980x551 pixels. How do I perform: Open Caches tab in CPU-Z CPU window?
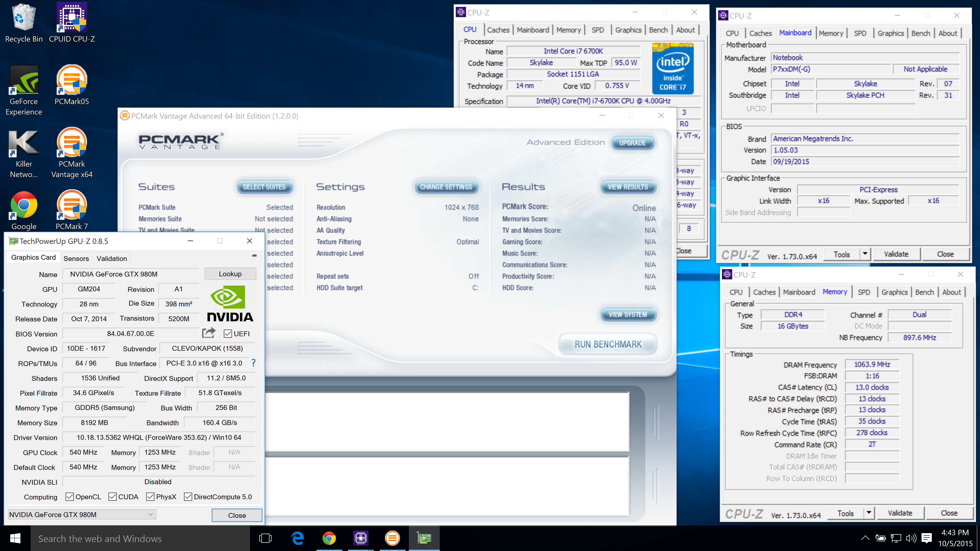498,30
